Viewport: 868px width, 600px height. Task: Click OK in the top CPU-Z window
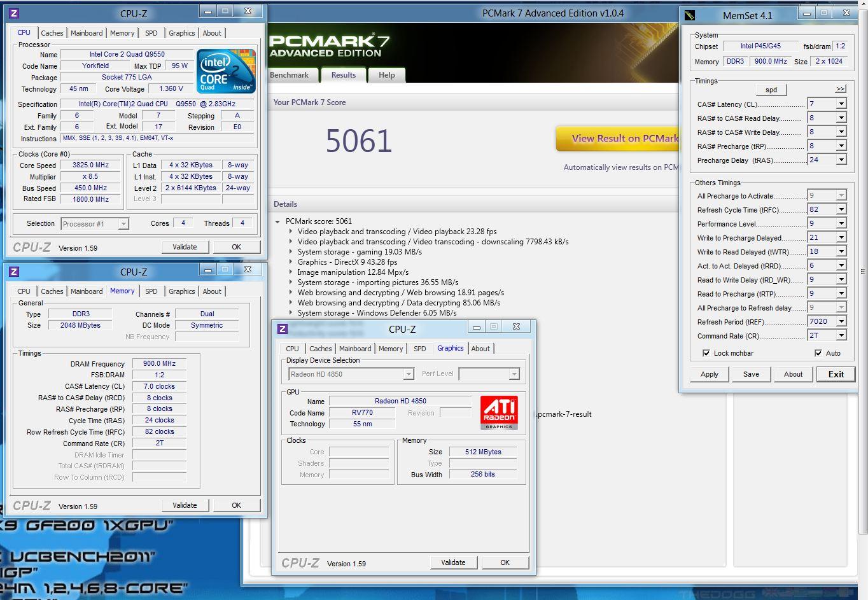pyautogui.click(x=237, y=247)
